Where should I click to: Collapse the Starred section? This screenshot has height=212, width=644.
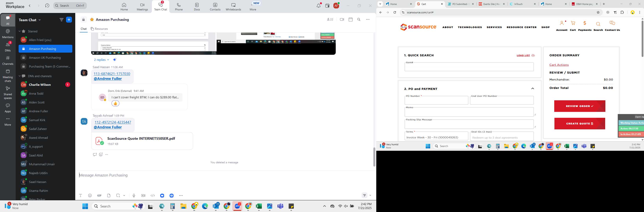(x=19, y=31)
